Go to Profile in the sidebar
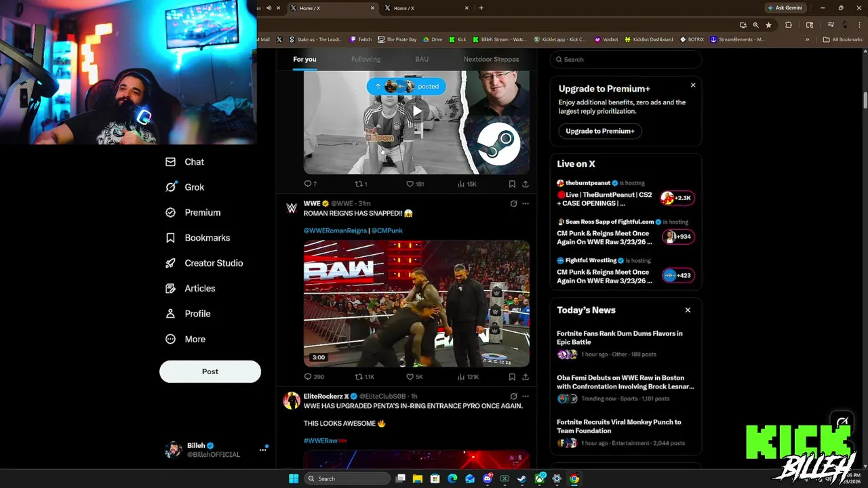 tap(188, 314)
